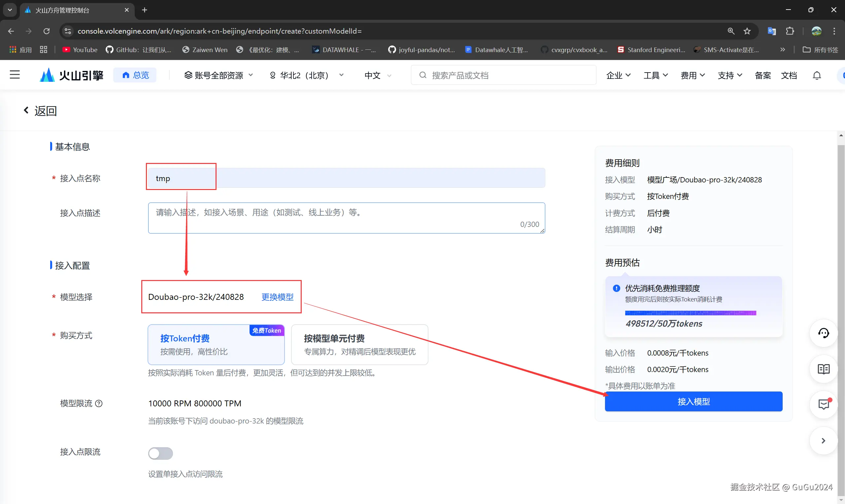
Task: Click the 接入点描述 description field
Action: click(346, 218)
